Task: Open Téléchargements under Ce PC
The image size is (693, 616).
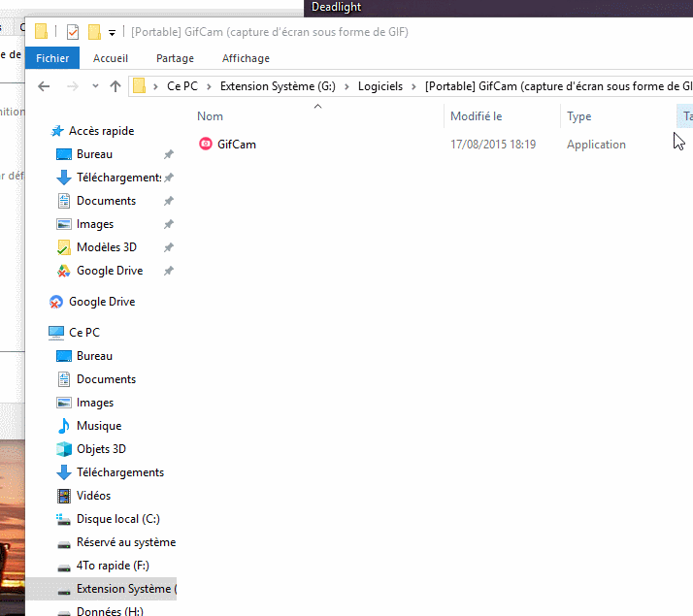Action: [119, 472]
